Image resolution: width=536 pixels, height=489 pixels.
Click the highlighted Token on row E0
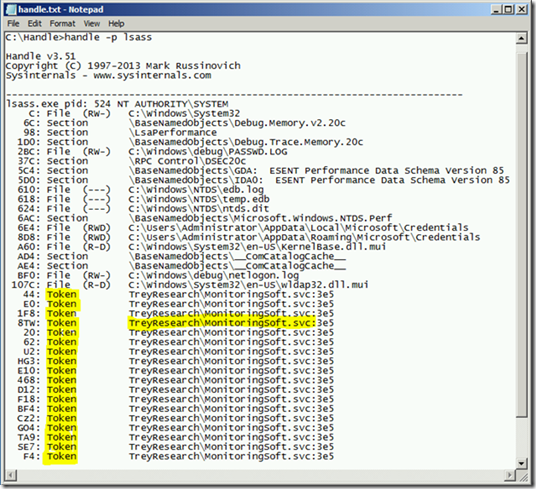point(62,304)
